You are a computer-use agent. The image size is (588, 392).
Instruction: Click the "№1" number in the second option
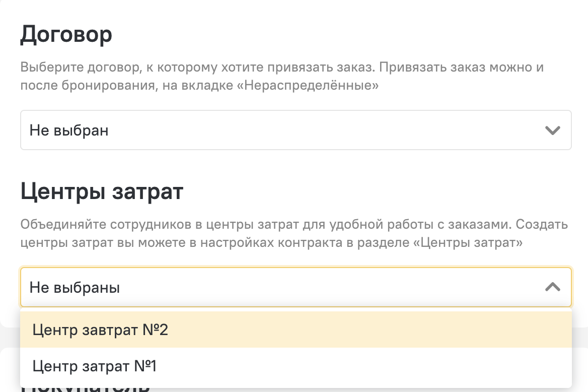(145, 366)
